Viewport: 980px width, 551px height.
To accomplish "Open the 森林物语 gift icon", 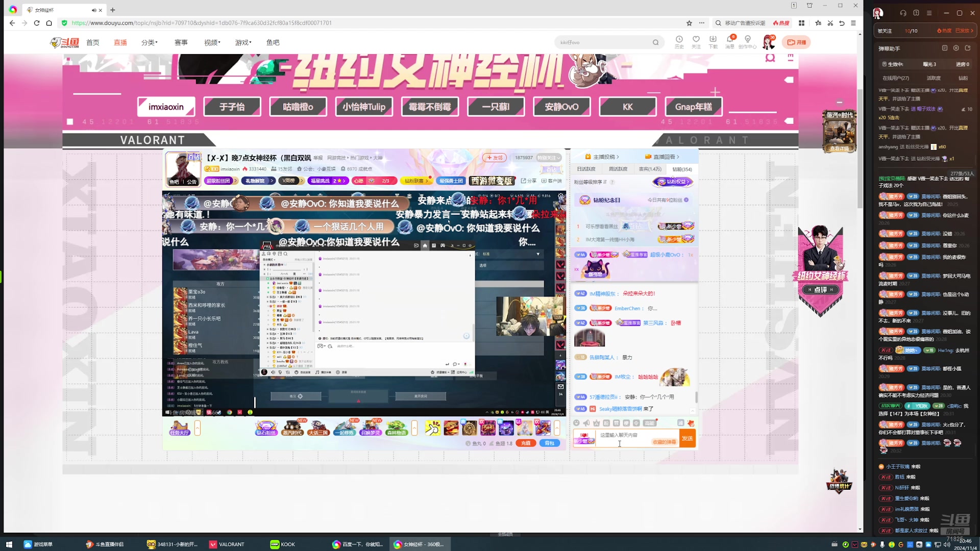I will point(396,428).
